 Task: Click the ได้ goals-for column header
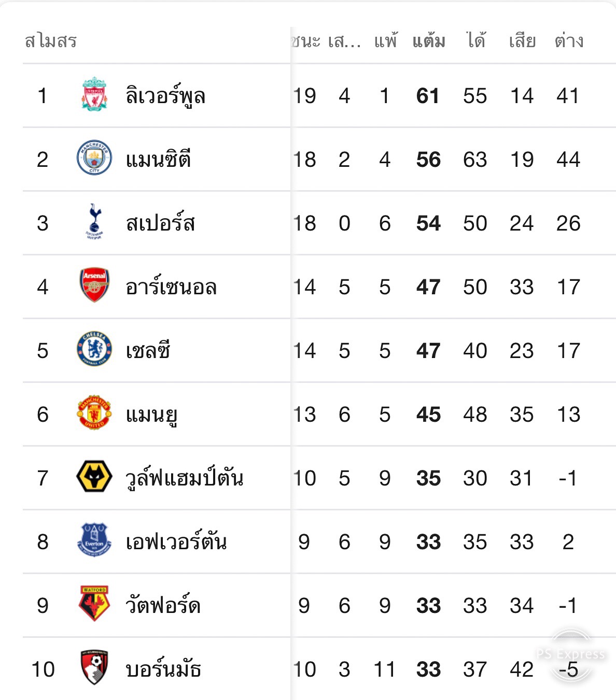475,41
